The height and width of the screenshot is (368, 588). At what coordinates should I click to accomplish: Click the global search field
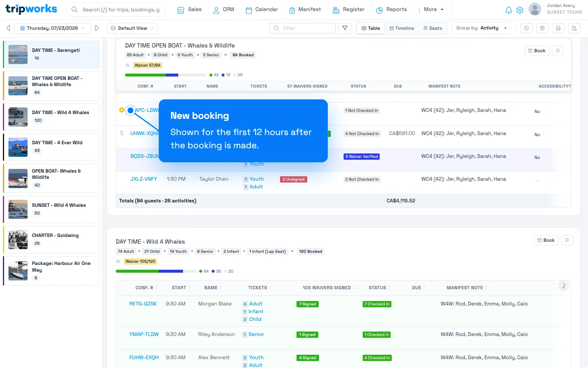click(116, 10)
